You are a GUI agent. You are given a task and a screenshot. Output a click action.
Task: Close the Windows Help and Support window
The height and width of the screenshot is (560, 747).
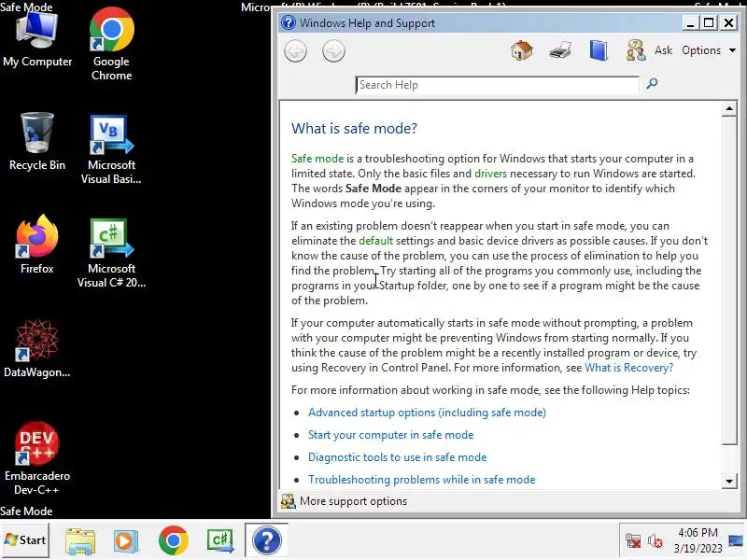pos(728,22)
